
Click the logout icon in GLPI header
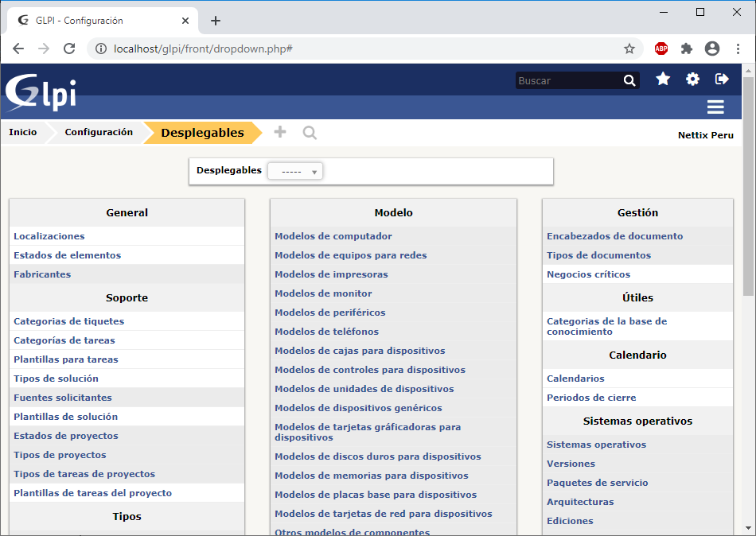[722, 79]
